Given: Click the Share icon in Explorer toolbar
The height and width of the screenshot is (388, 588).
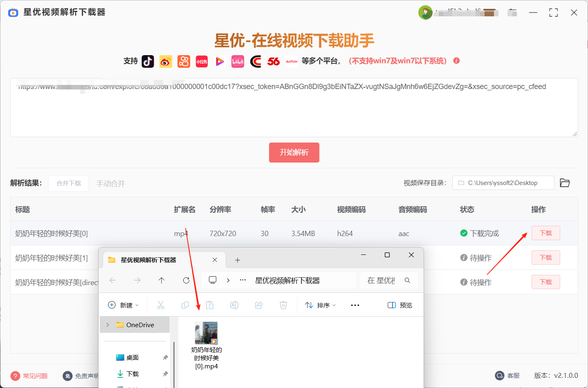Looking at the screenshot, I should 259,305.
